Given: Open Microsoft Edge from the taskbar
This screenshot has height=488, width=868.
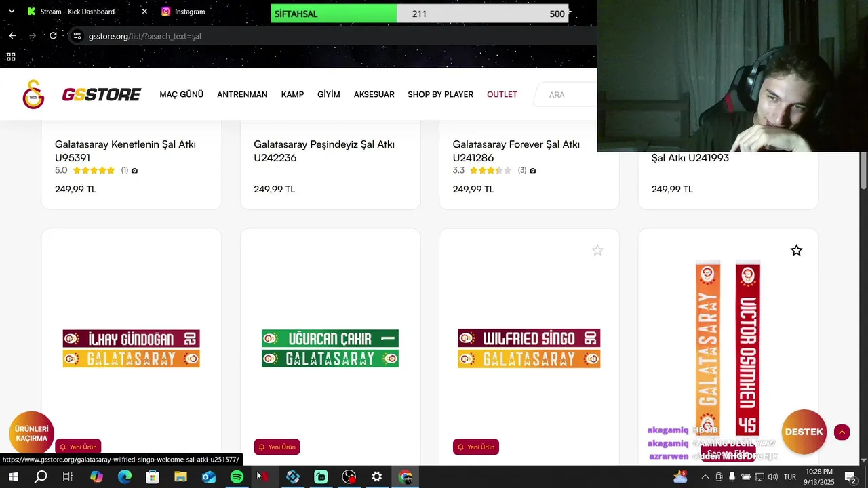Looking at the screenshot, I should [x=125, y=477].
